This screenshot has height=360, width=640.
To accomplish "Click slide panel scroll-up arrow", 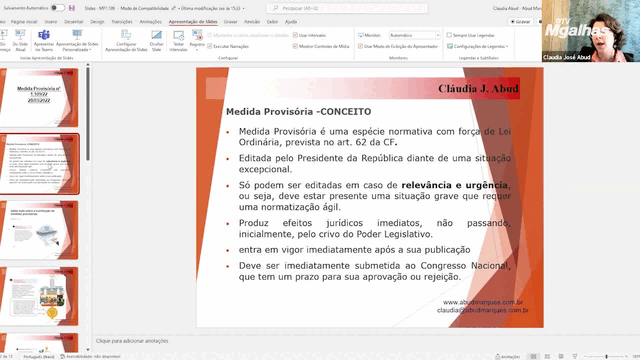I will click(87, 65).
